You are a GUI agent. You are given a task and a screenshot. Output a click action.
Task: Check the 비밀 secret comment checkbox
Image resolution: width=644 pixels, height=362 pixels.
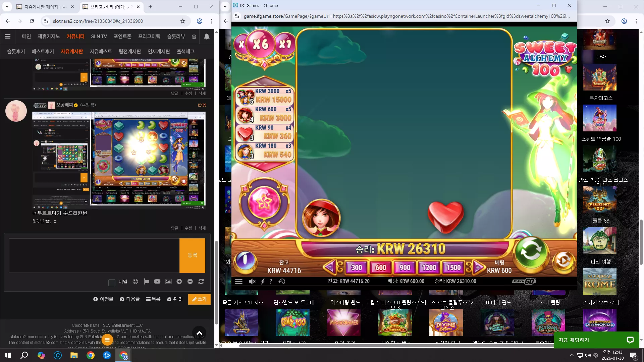(x=112, y=283)
